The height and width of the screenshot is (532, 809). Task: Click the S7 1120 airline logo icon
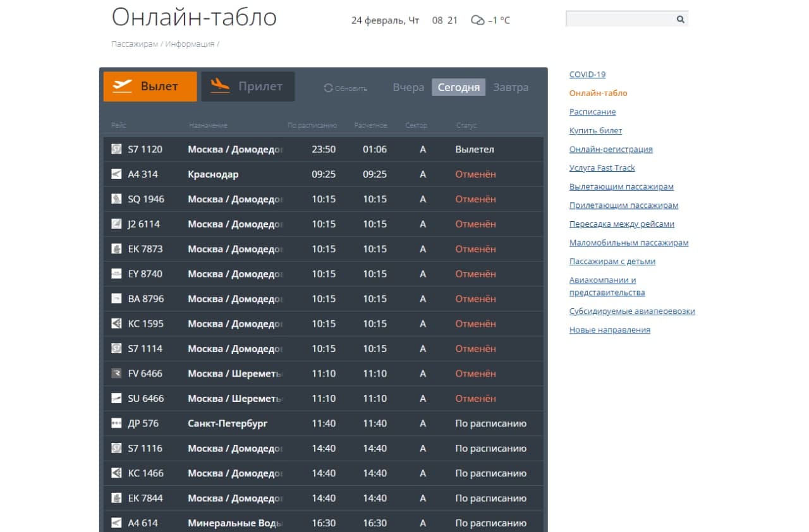point(116,149)
